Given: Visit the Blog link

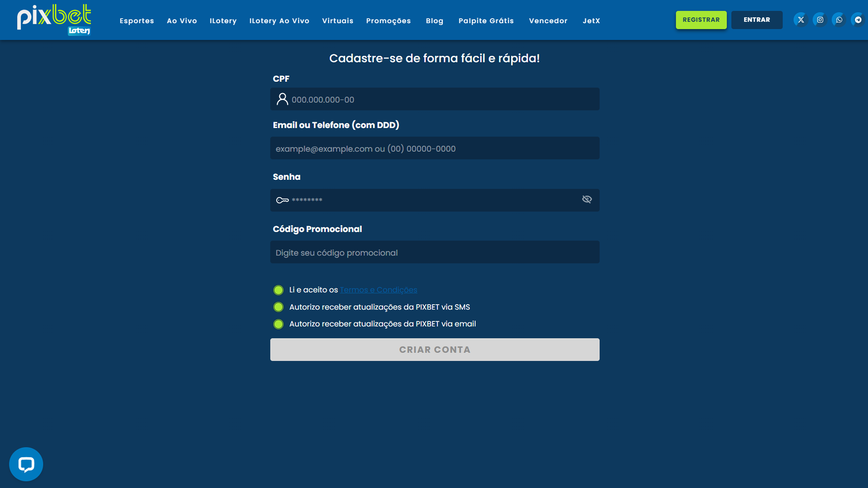Looking at the screenshot, I should pyautogui.click(x=434, y=21).
